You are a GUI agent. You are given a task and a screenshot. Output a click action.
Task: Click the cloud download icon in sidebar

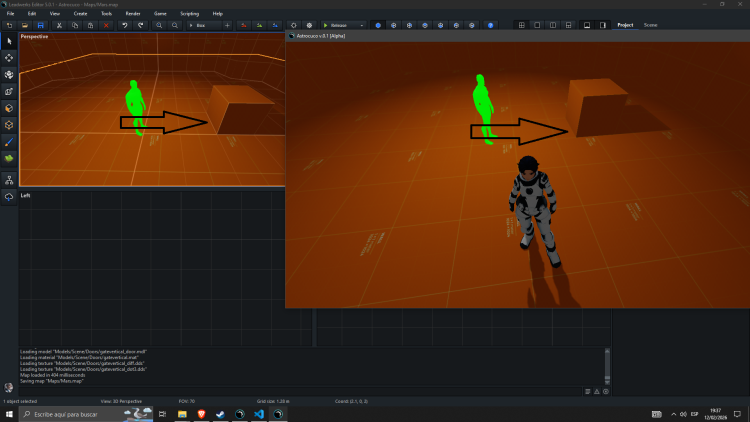click(x=9, y=197)
